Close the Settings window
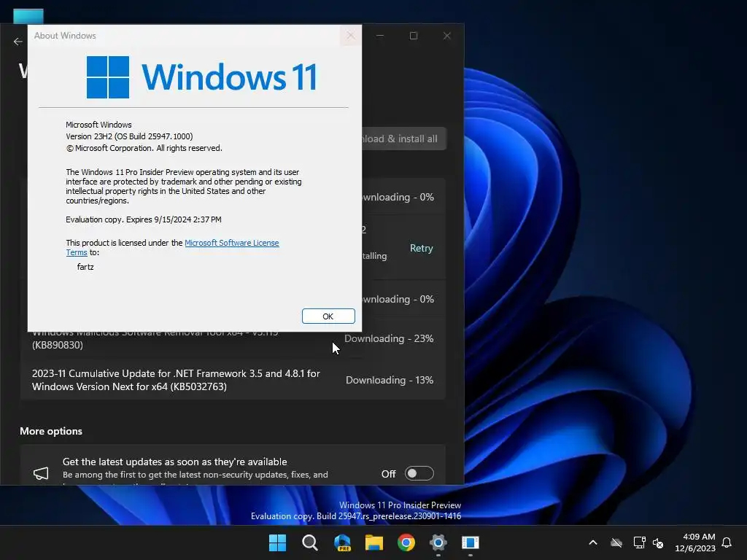 (447, 36)
